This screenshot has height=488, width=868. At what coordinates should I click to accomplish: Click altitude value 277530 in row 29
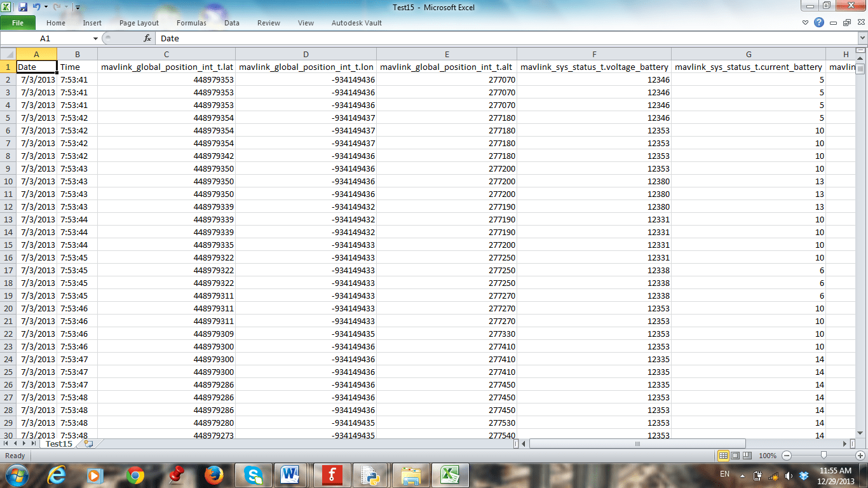click(x=447, y=423)
